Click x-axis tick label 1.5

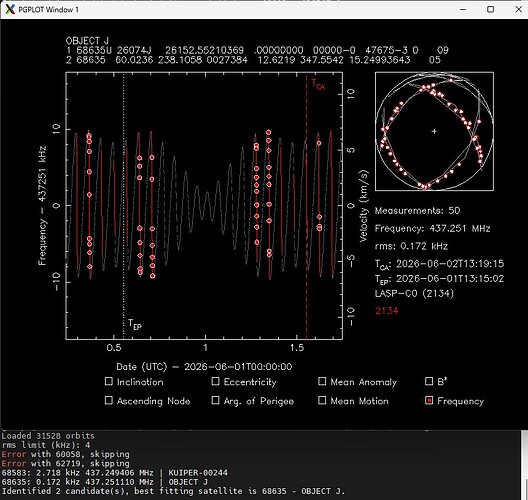click(x=297, y=347)
